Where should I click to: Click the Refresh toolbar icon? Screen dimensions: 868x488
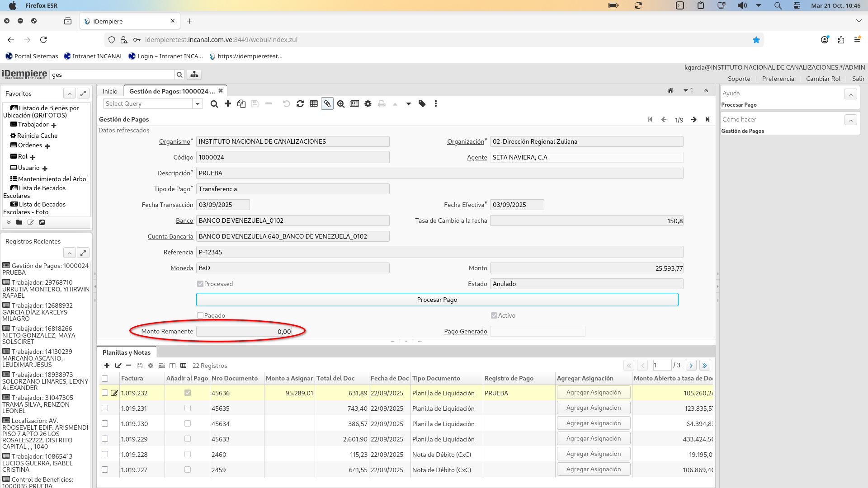(300, 104)
